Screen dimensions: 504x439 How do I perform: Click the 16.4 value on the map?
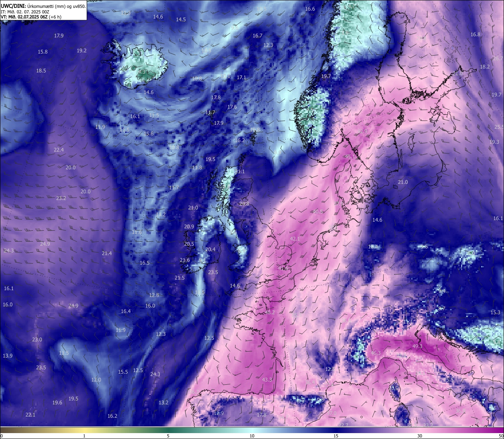click(x=126, y=311)
